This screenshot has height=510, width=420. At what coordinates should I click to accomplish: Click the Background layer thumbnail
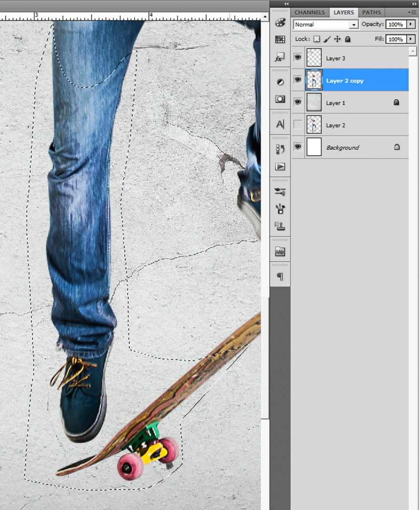pyautogui.click(x=314, y=147)
